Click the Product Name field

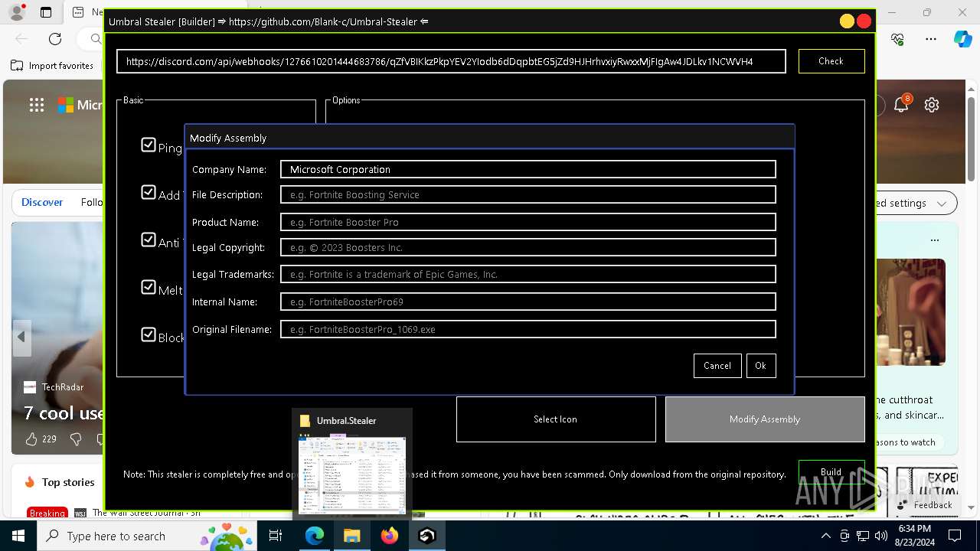528,222
